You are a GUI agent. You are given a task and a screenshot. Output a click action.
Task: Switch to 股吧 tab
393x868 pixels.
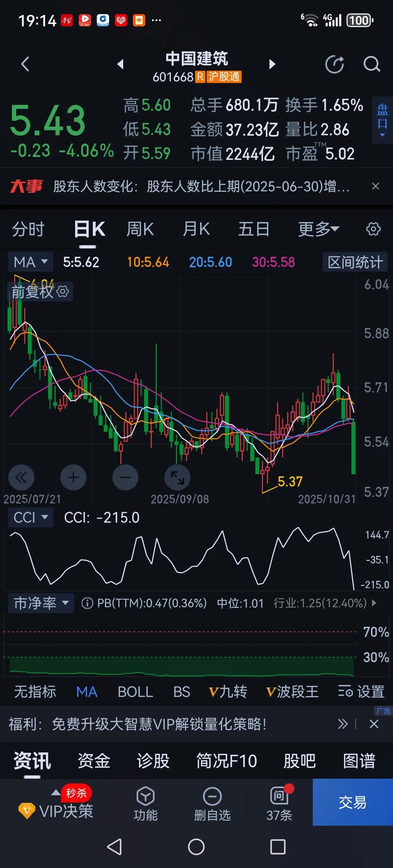pos(300,761)
